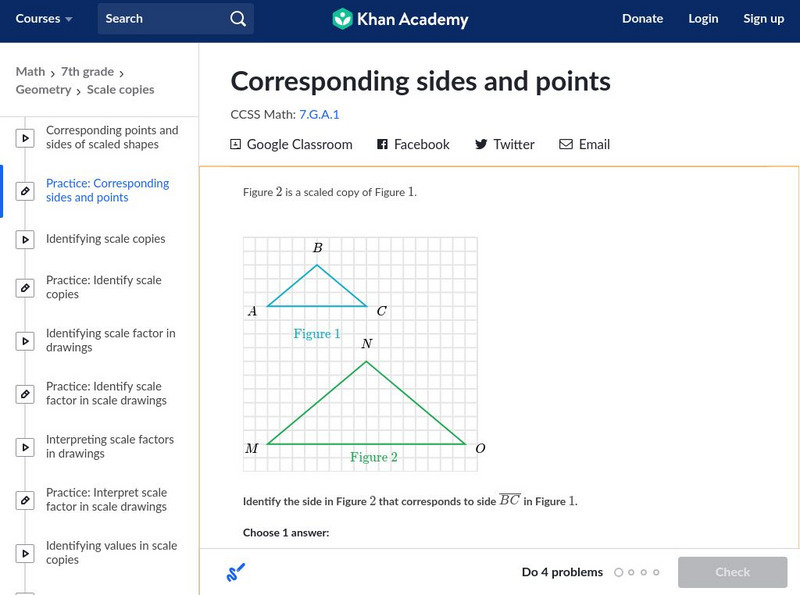
Task: Open practice icon for Identify scale copies
Action: tap(26, 288)
